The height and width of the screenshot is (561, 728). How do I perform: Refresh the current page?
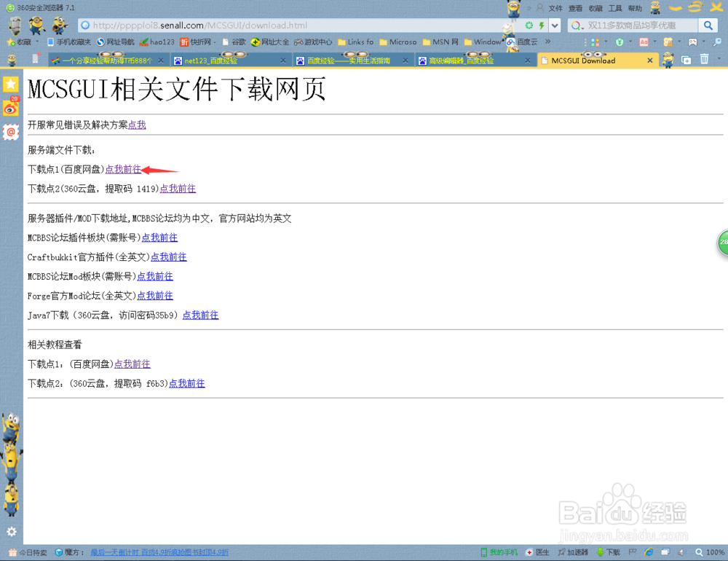pyautogui.click(x=531, y=25)
